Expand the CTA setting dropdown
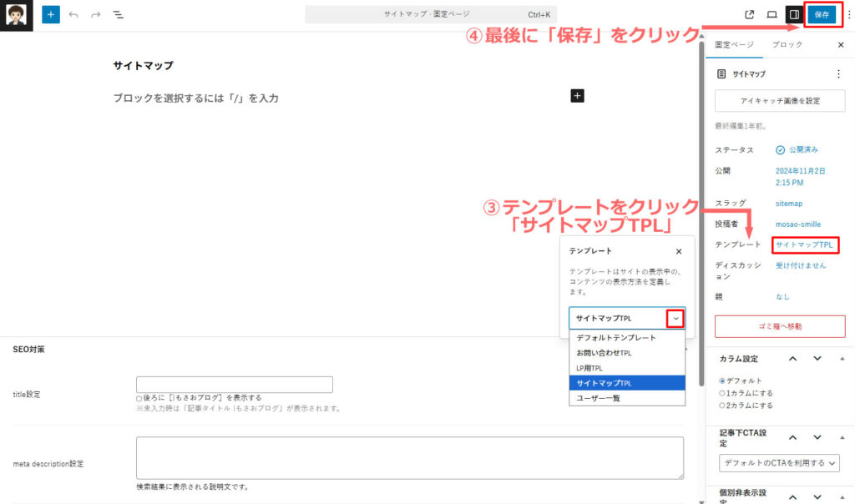 (x=779, y=463)
